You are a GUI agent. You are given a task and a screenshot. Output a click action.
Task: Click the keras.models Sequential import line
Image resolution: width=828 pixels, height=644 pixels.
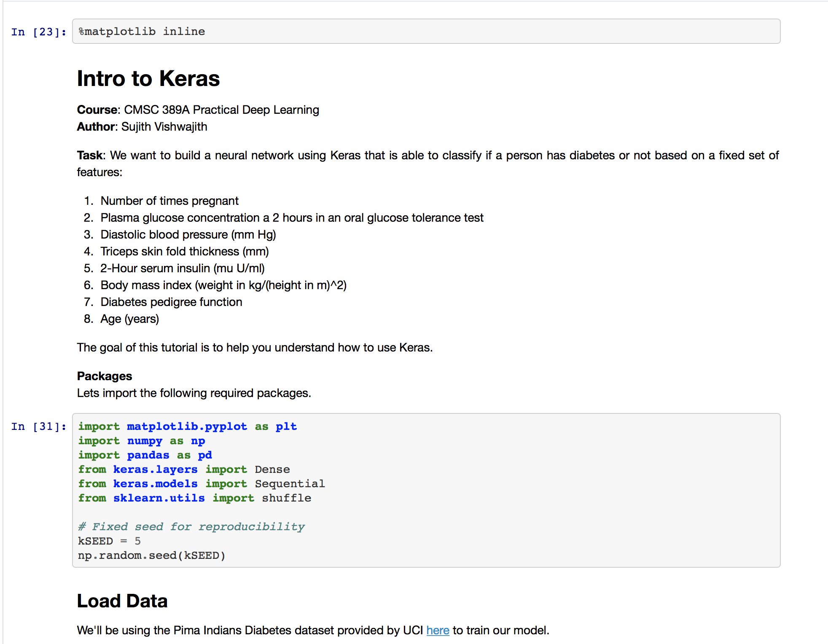pyautogui.click(x=201, y=484)
